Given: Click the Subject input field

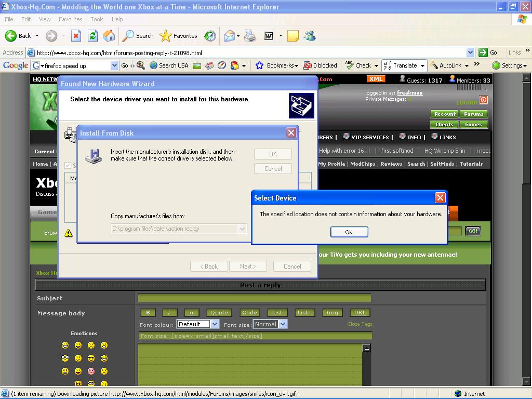Looking at the screenshot, I should point(254,298).
